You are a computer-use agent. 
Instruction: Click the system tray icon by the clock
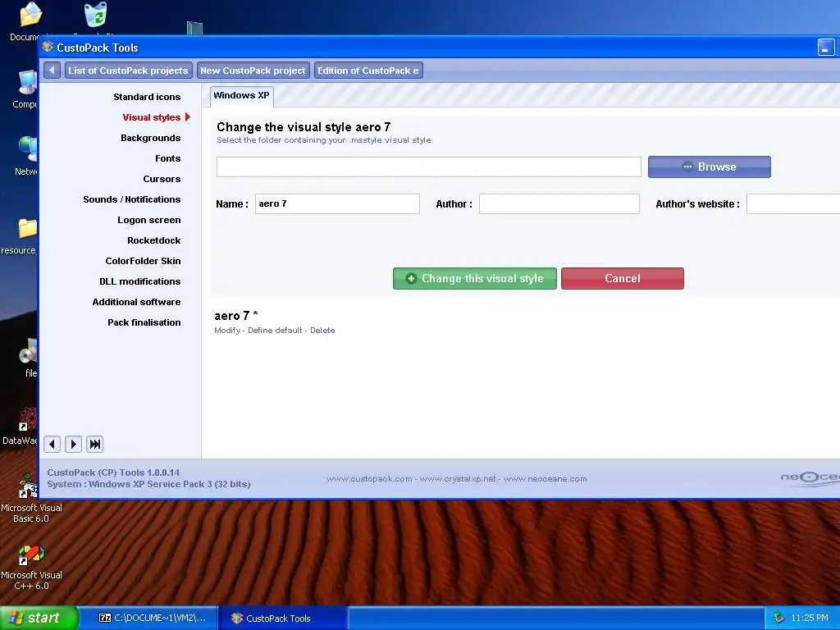[x=778, y=619]
